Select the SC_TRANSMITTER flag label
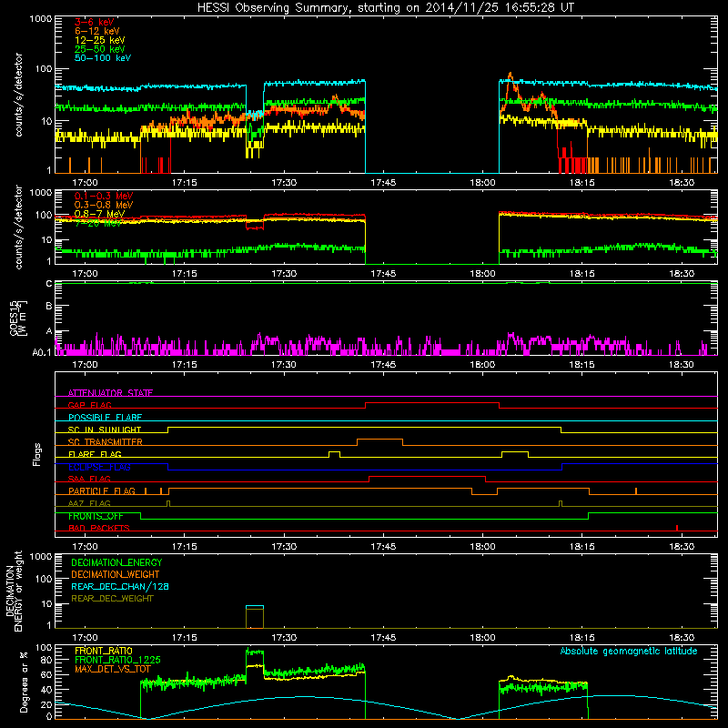 [x=105, y=442]
